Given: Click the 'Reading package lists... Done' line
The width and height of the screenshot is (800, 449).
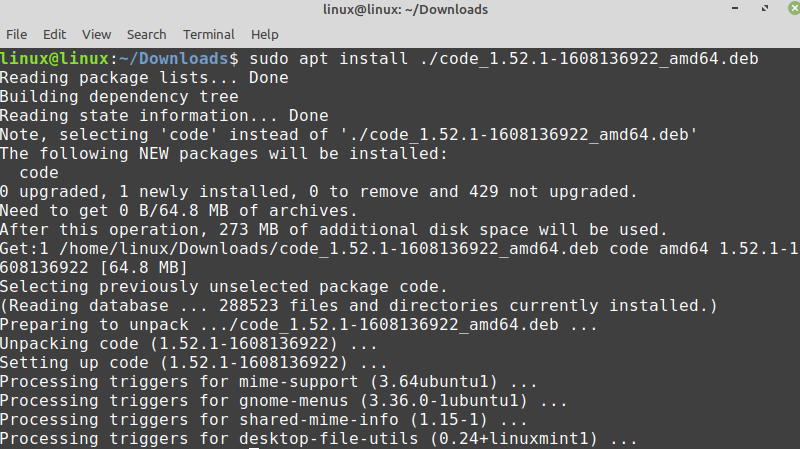Looking at the screenshot, I should [x=144, y=78].
